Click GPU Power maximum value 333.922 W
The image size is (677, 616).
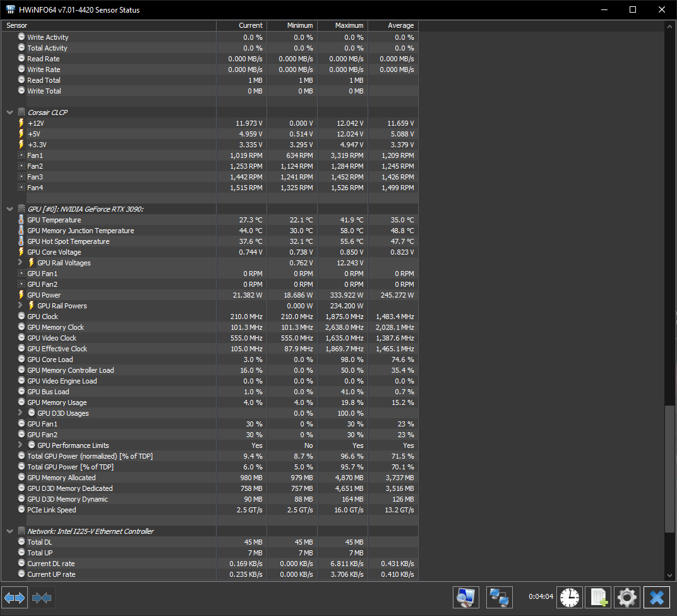[347, 295]
